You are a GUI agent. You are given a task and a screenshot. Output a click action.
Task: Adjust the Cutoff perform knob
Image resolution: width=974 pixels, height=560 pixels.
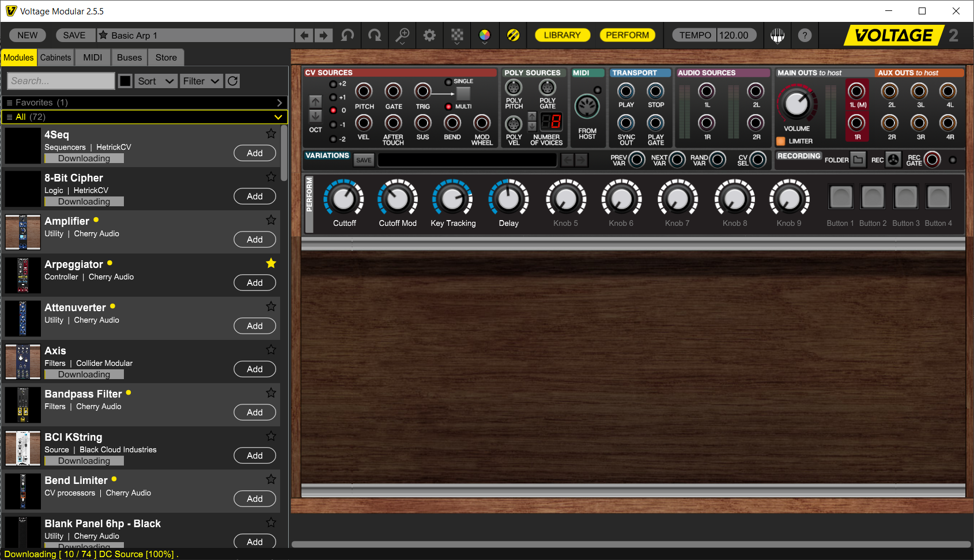click(344, 199)
